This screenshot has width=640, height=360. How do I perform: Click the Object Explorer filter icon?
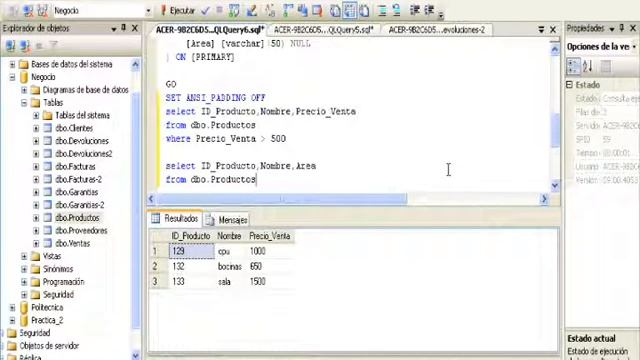53,45
